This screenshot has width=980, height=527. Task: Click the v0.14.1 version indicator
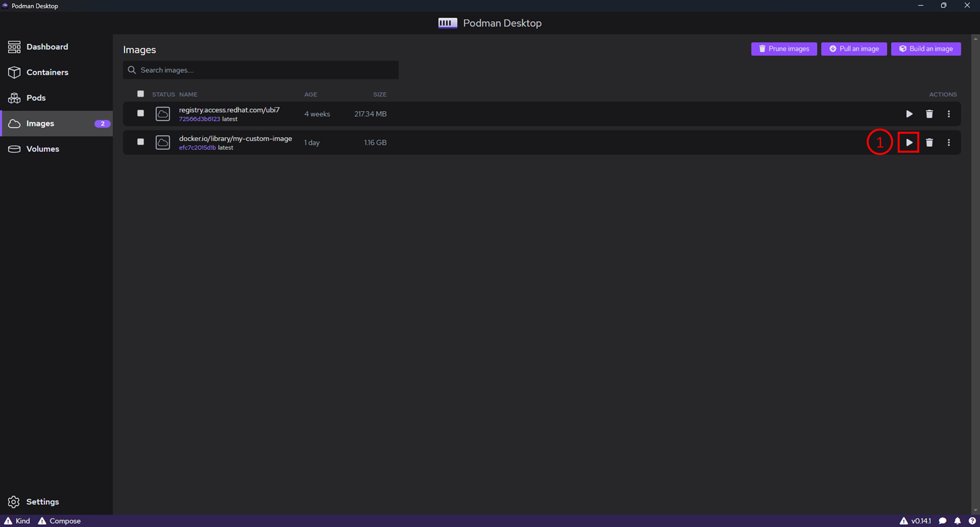[916, 521]
